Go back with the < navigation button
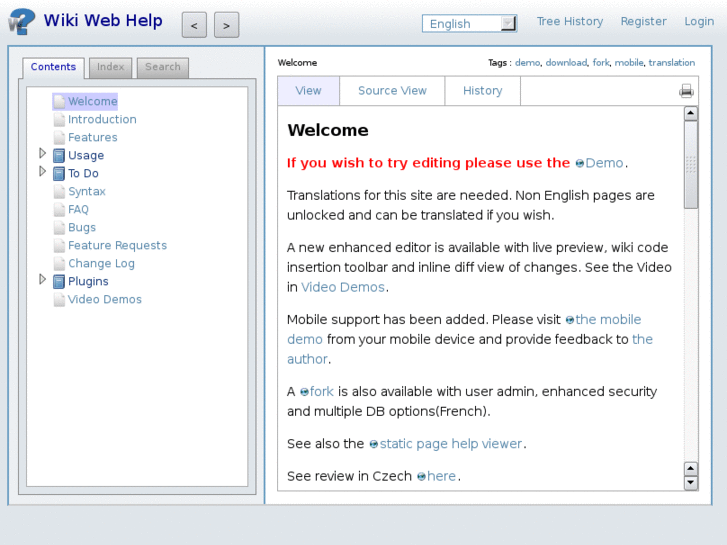The height and width of the screenshot is (545, 727). click(x=194, y=25)
